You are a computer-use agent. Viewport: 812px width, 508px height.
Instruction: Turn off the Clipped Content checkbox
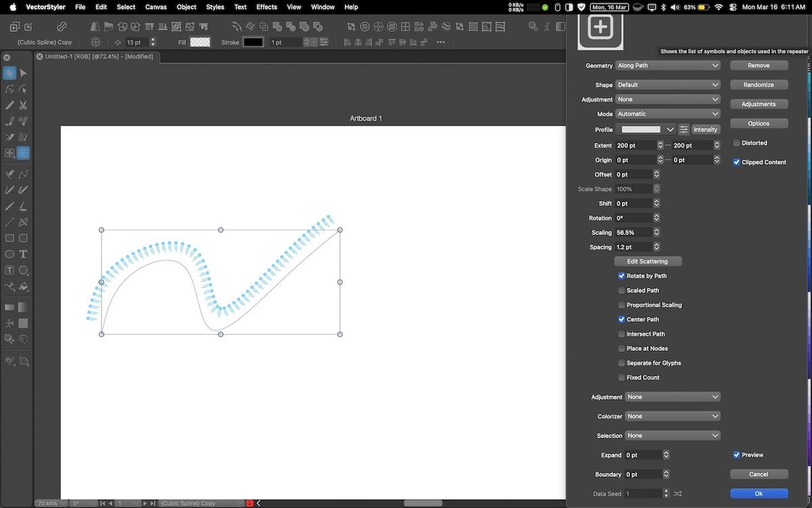click(x=736, y=163)
